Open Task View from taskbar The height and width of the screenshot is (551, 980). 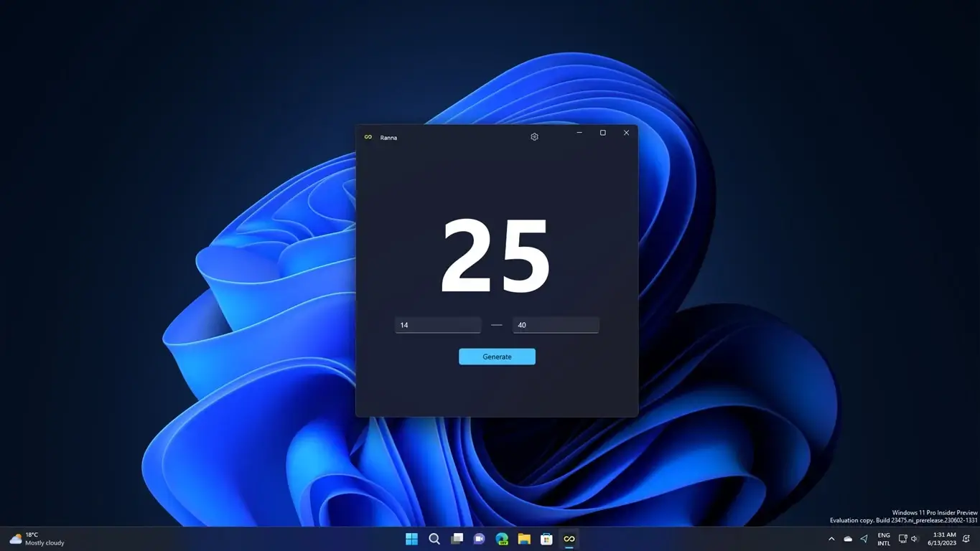click(457, 538)
